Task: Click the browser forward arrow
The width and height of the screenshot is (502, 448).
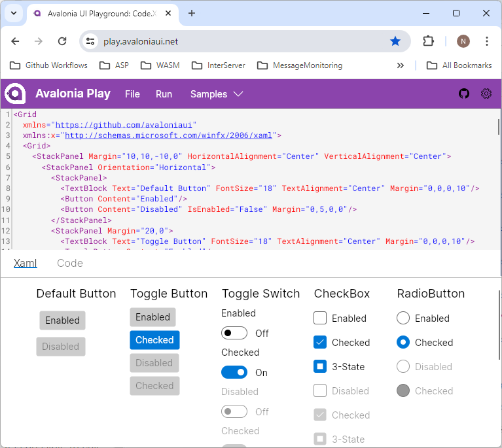Action: (x=39, y=41)
